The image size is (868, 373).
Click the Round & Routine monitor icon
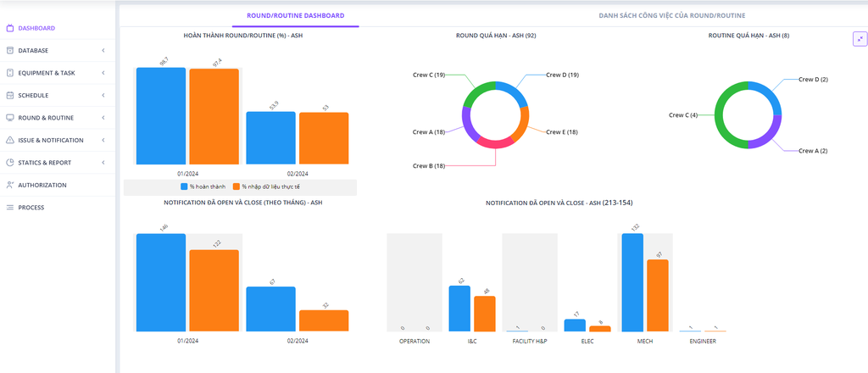[x=9, y=118]
